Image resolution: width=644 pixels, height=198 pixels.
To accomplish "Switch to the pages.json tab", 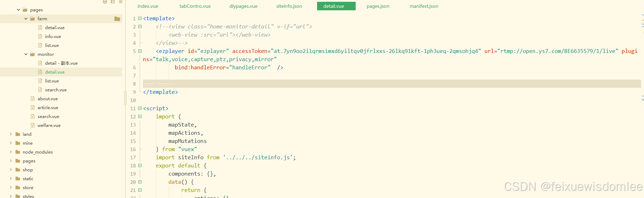I will click(x=378, y=6).
